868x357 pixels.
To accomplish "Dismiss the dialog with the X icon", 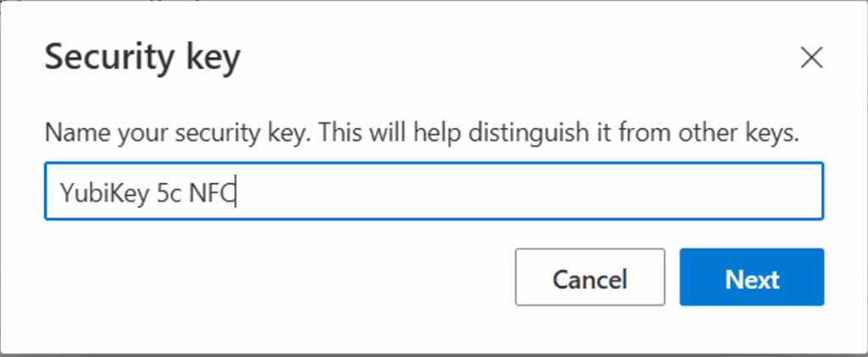I will click(811, 58).
